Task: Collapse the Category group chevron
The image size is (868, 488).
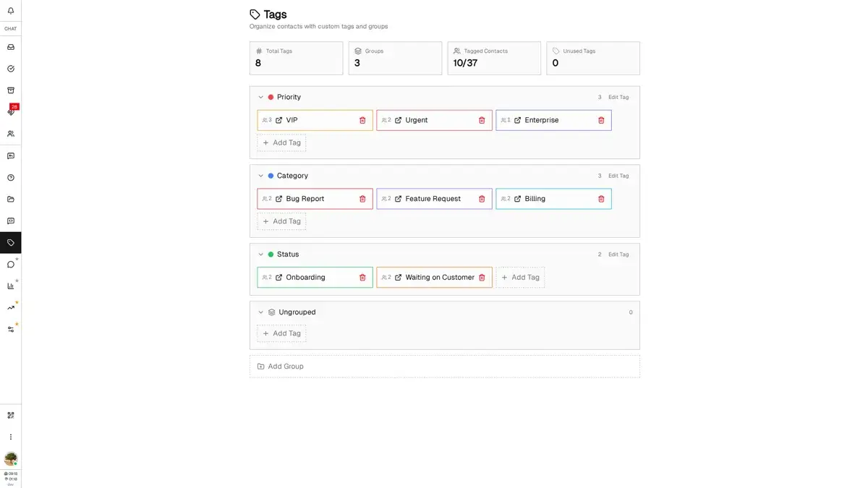Action: 261,176
